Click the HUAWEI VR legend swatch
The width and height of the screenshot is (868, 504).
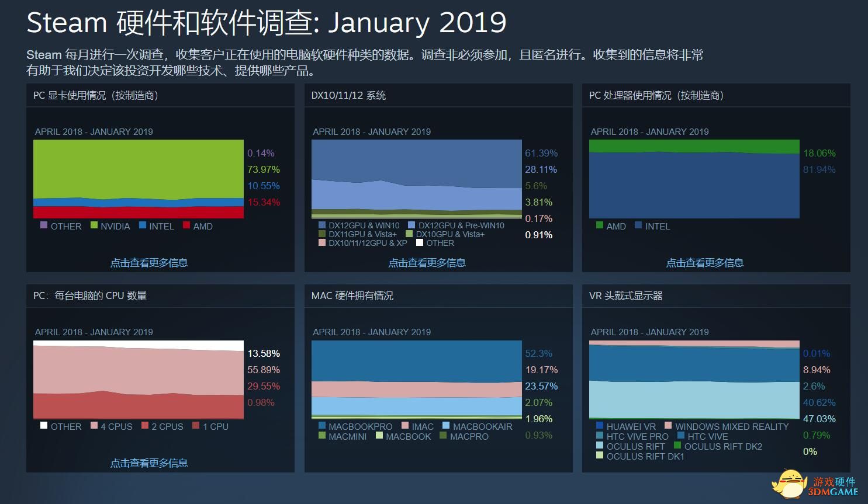[600, 426]
